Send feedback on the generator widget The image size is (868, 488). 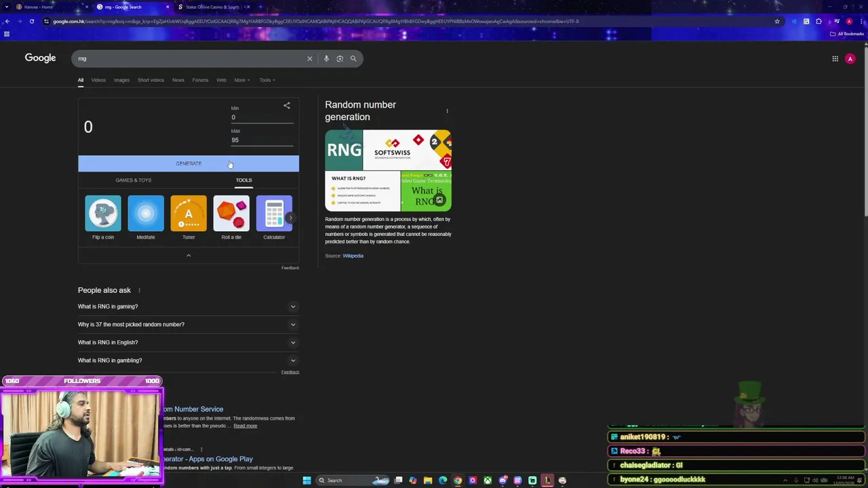290,268
